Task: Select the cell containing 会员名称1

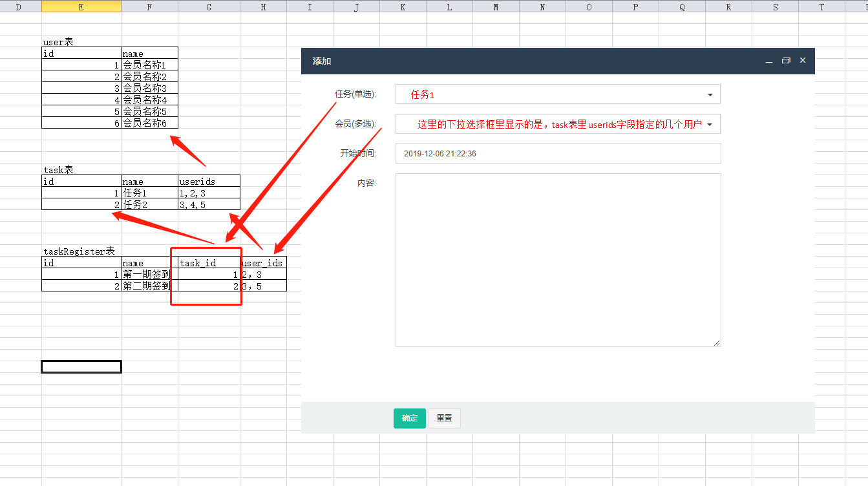Action: tap(149, 65)
